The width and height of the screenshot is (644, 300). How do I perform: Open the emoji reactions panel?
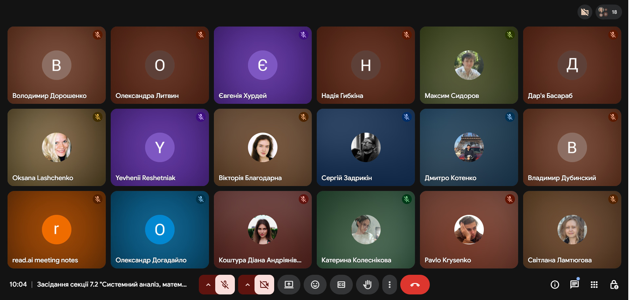[x=315, y=285]
